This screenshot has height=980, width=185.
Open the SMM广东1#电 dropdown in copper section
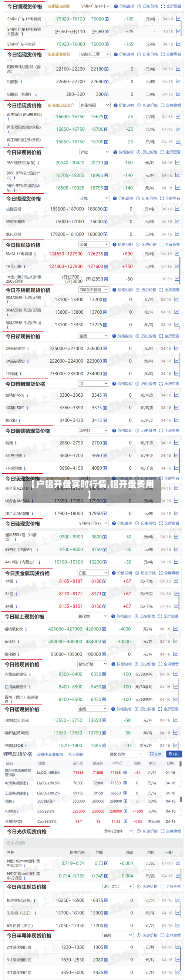95,6
